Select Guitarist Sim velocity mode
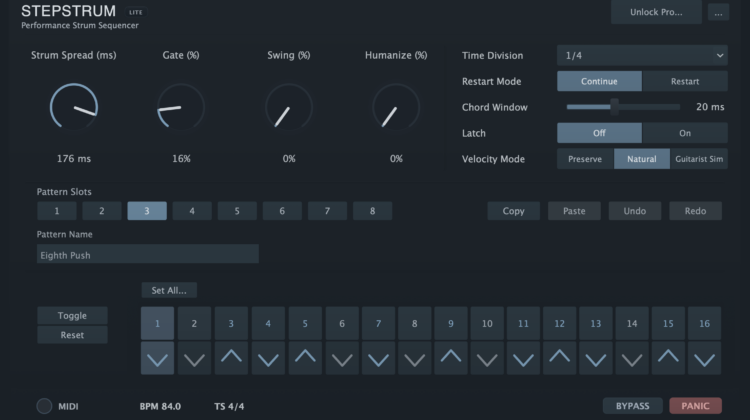 pos(699,159)
